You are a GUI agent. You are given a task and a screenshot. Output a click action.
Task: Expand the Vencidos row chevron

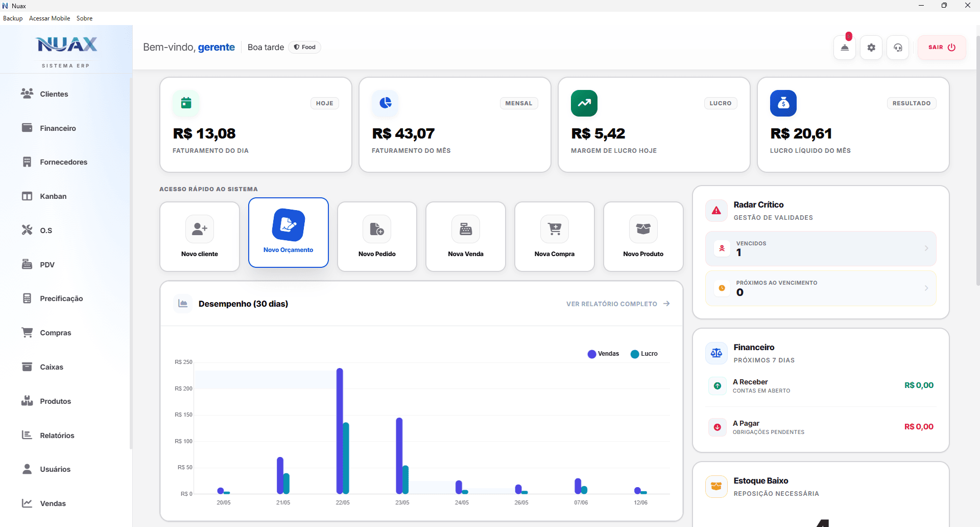(x=926, y=248)
